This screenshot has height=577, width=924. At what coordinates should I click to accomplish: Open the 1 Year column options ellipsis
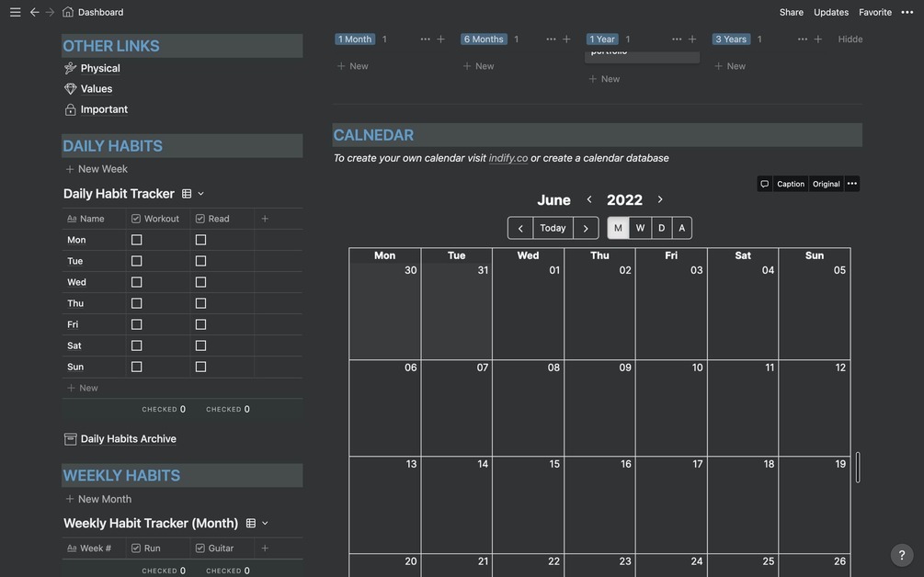(677, 40)
